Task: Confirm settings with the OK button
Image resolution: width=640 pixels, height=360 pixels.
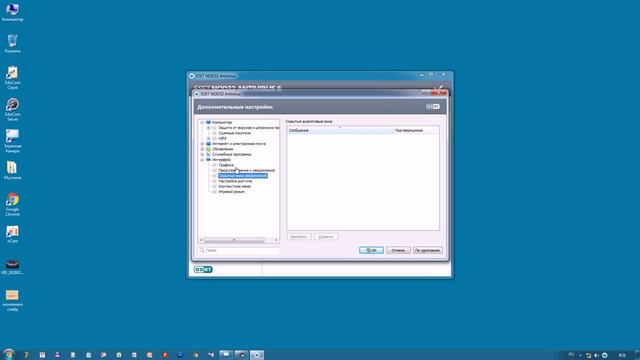Action: coord(371,250)
